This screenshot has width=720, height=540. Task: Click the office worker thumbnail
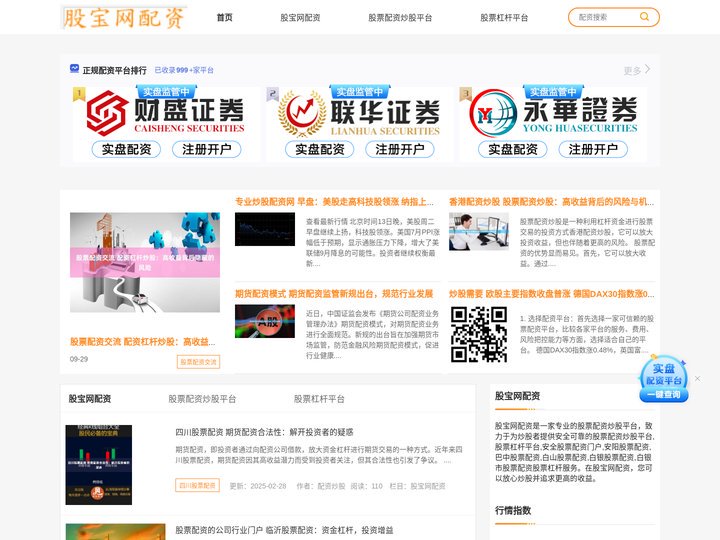479,231
